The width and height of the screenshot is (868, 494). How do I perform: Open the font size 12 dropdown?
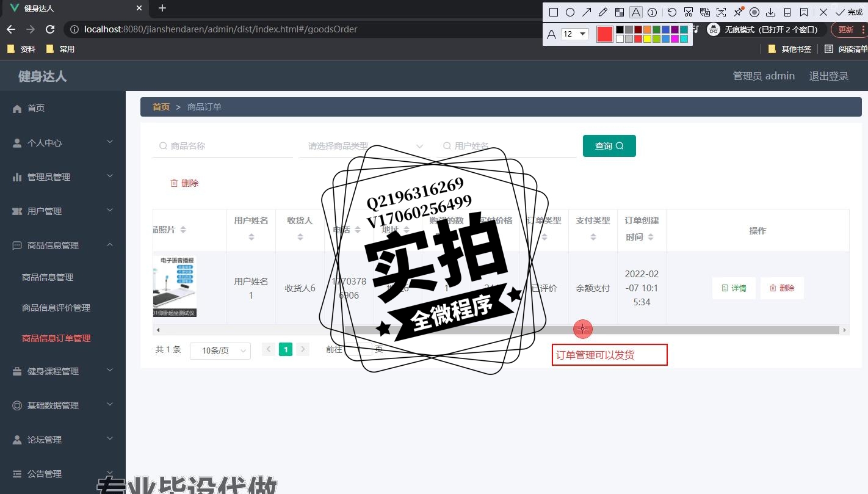(x=574, y=34)
